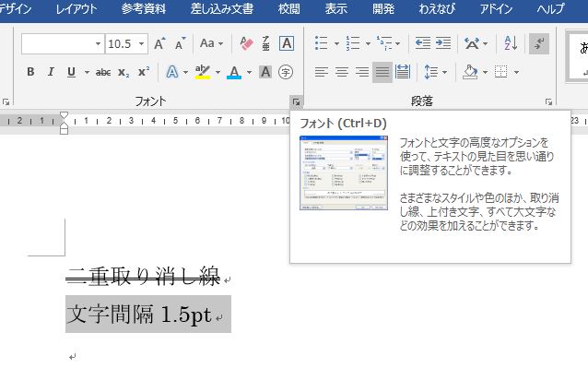Apply a character border with the boxed A
The height and width of the screenshot is (368, 588).
pyautogui.click(x=286, y=43)
